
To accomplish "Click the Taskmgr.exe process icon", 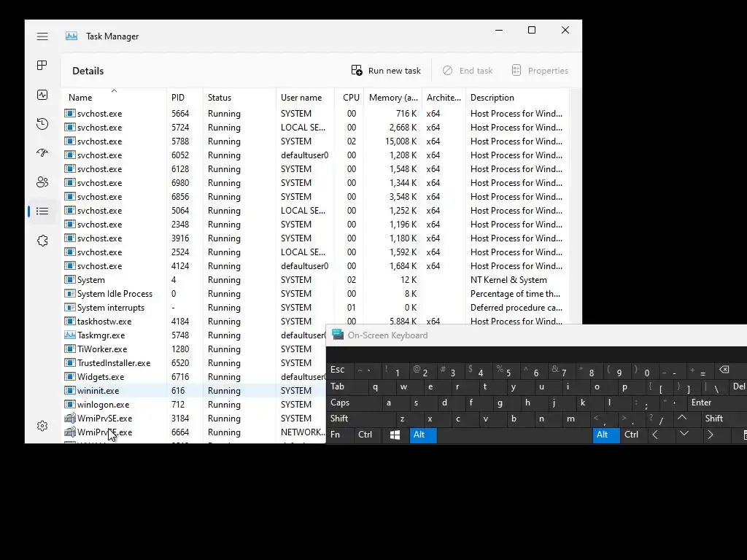I will click(70, 335).
